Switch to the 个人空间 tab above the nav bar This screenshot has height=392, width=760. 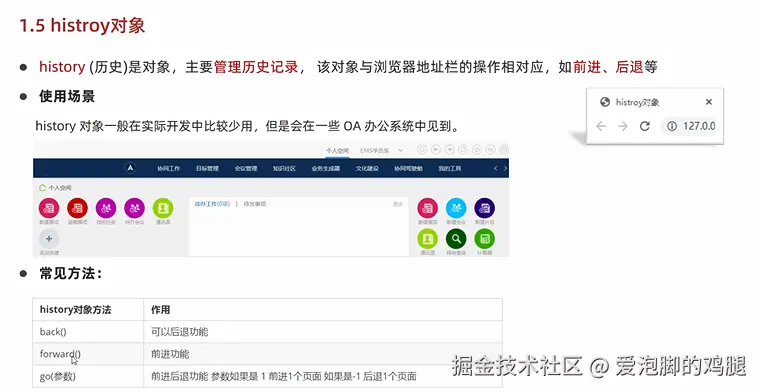tap(337, 151)
